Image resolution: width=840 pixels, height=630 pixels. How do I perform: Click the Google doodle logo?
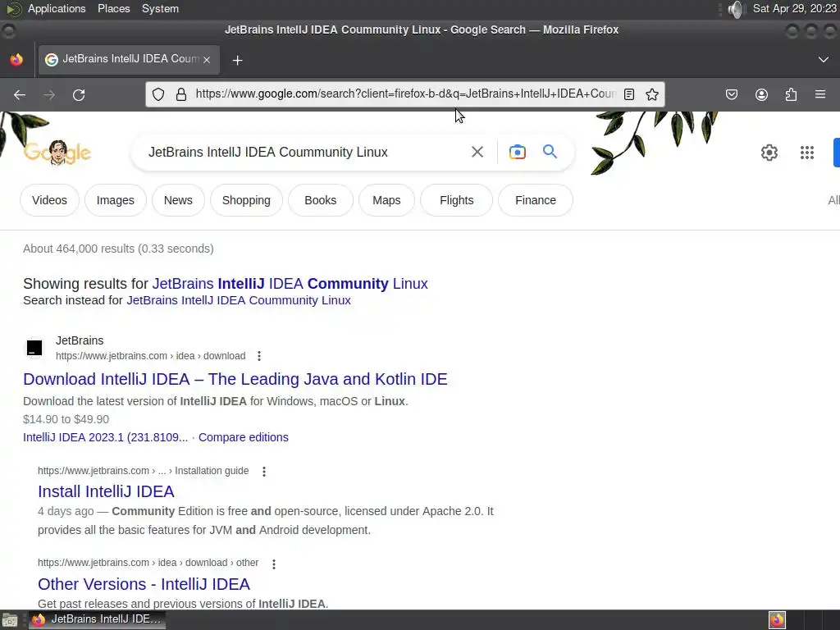[57, 153]
